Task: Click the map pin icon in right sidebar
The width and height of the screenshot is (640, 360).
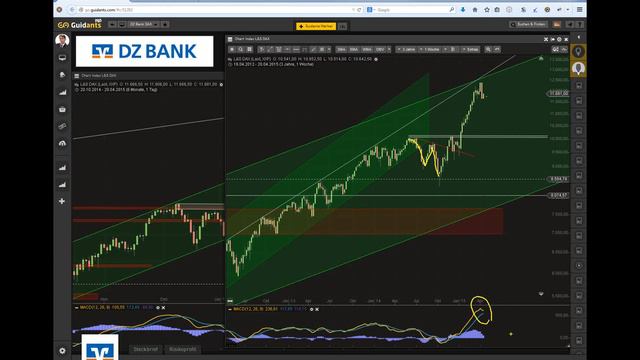Action: (x=578, y=52)
